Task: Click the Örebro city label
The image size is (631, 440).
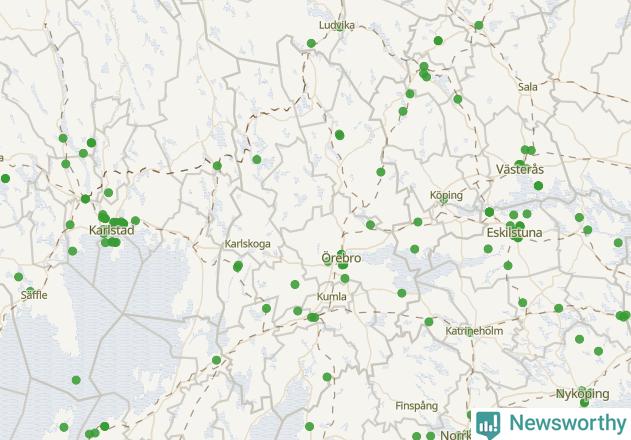Action: click(x=341, y=258)
